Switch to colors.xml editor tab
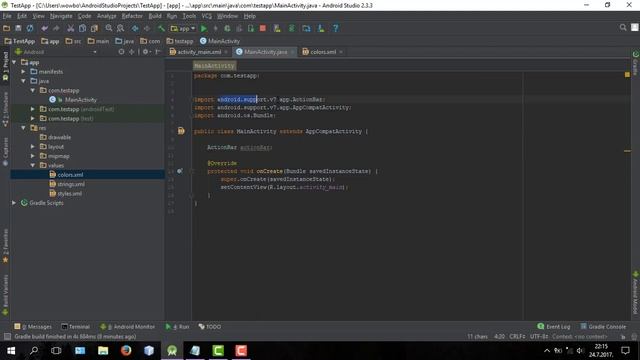640x360 pixels. pyautogui.click(x=322, y=52)
